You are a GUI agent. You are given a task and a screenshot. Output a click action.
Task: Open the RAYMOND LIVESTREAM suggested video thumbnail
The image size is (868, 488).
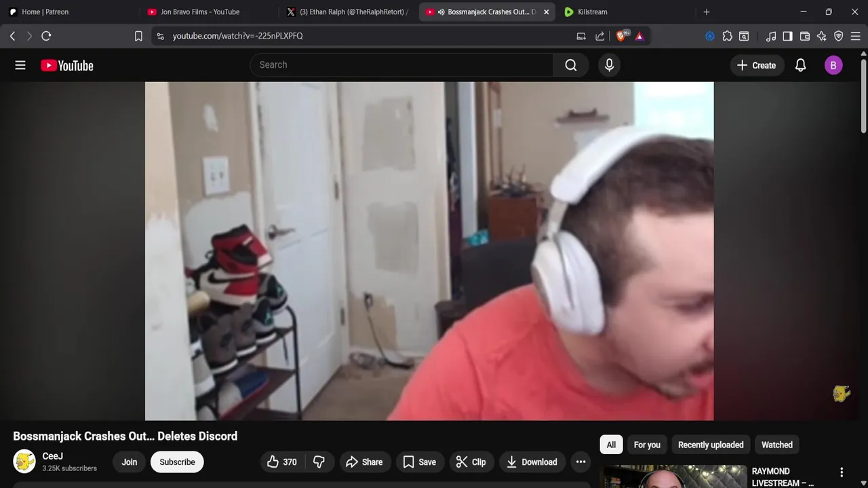(675, 476)
